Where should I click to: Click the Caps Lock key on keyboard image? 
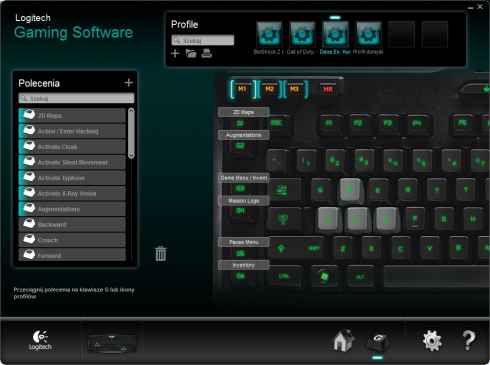285,219
